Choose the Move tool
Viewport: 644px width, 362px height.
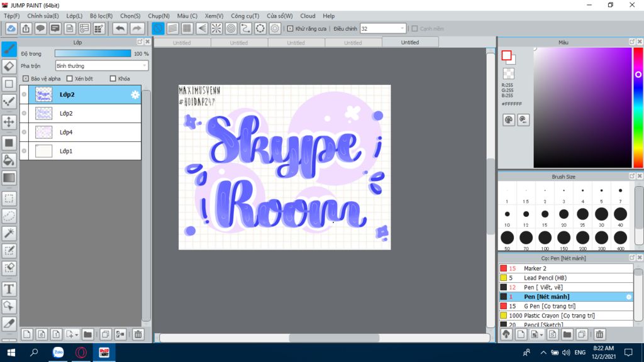(9, 122)
